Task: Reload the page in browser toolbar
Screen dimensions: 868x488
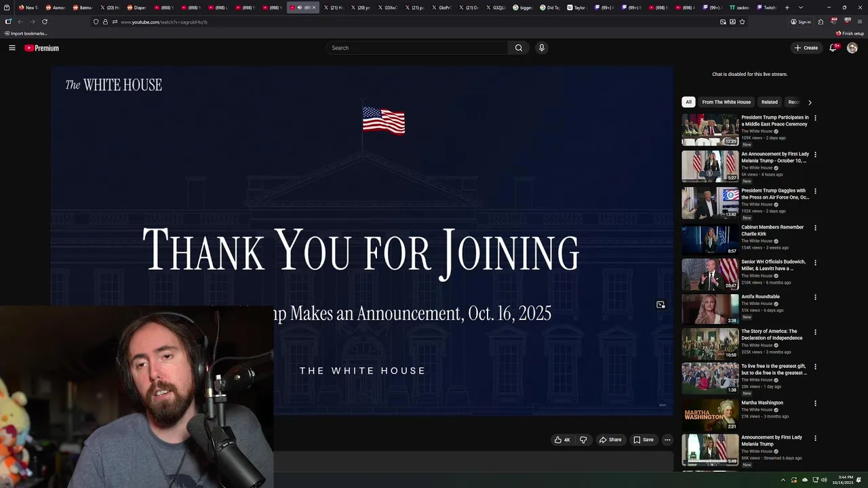Action: pos(45,22)
